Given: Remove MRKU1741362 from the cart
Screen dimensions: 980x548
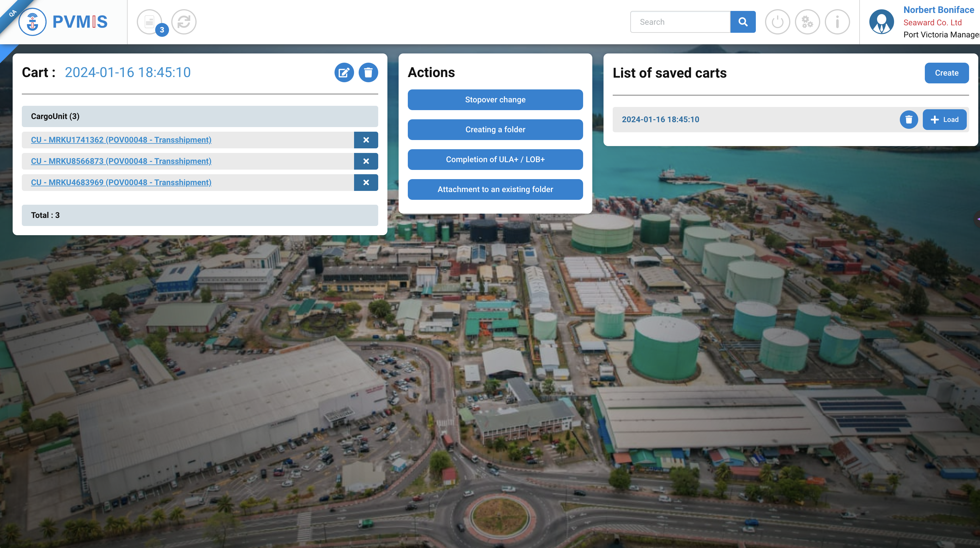Looking at the screenshot, I should 366,140.
